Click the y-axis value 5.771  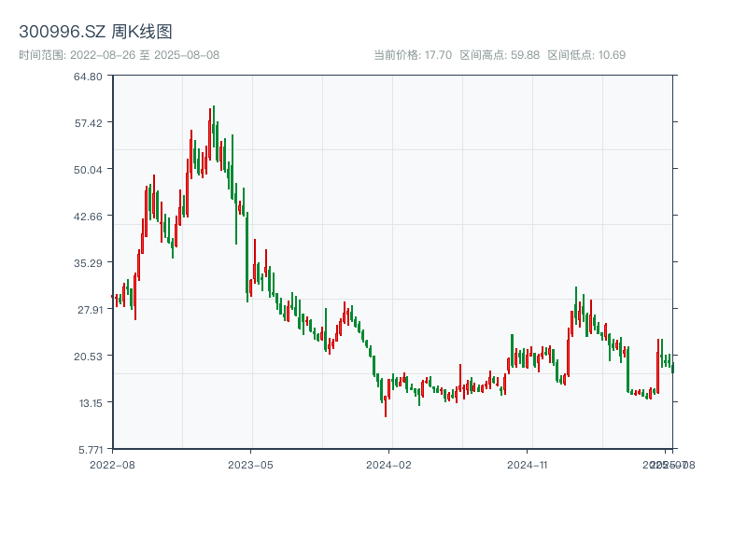91,450
